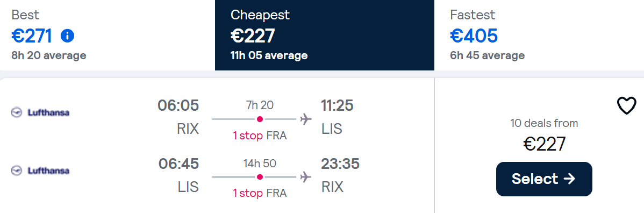The height and width of the screenshot is (213, 644).
Task: Click the outbound "1 stop FRA" label
Action: pos(260,136)
